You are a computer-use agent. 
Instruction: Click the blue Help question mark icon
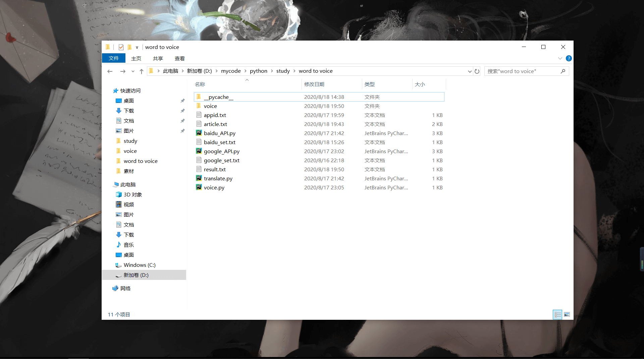(x=569, y=58)
